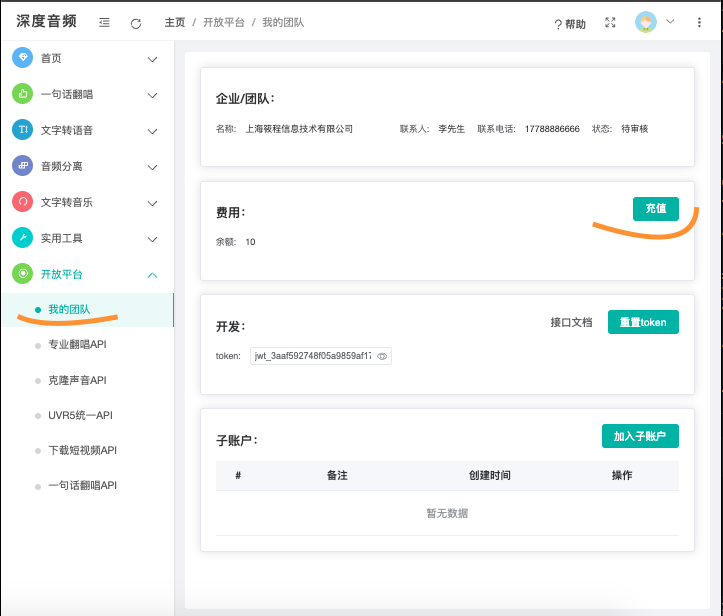Click the 开放平台 circle icon
Viewport: 723px width, 616px height.
click(x=22, y=273)
